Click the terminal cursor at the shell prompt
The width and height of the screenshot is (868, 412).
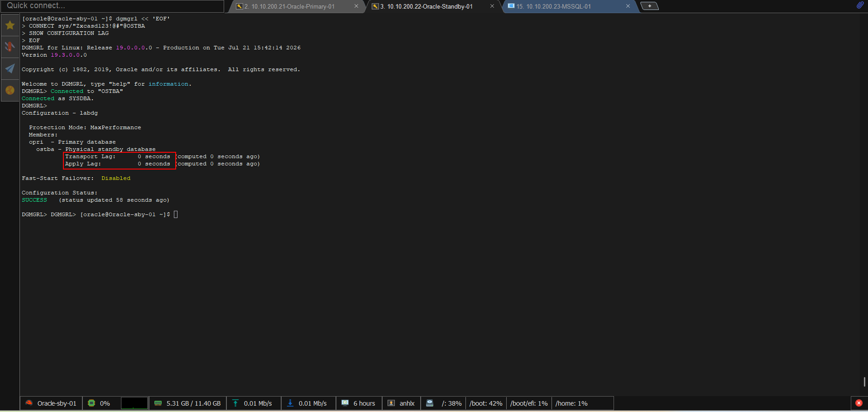[176, 214]
